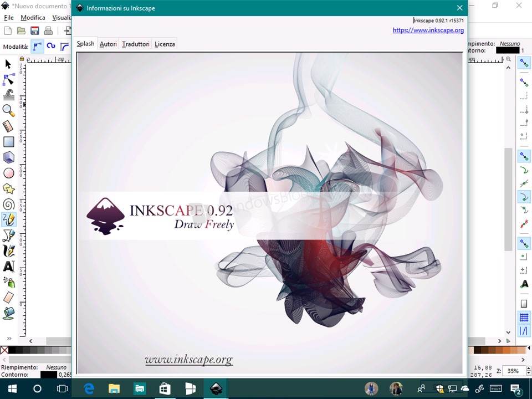Viewport: 532px width, 399px height.
Task: Switch to the Traduttori tab
Action: point(136,44)
